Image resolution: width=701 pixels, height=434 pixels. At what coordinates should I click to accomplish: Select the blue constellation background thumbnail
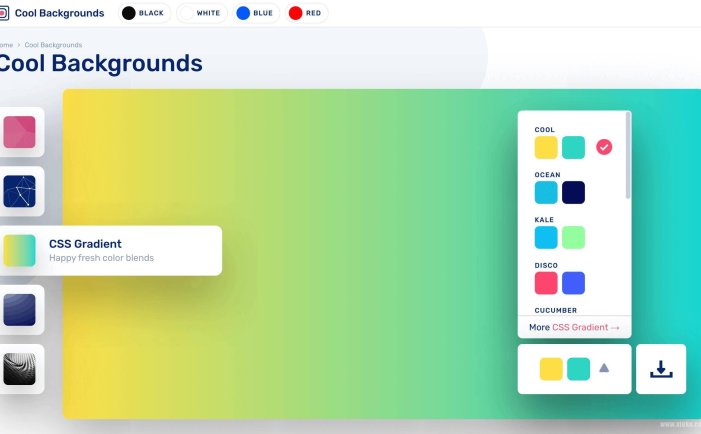click(x=19, y=191)
